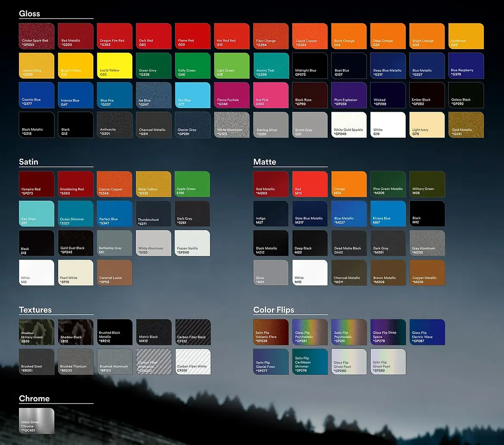This screenshot has width=504, height=445.
Task: Select Blue Raspberry from the Gloss section
Action: tap(466, 66)
